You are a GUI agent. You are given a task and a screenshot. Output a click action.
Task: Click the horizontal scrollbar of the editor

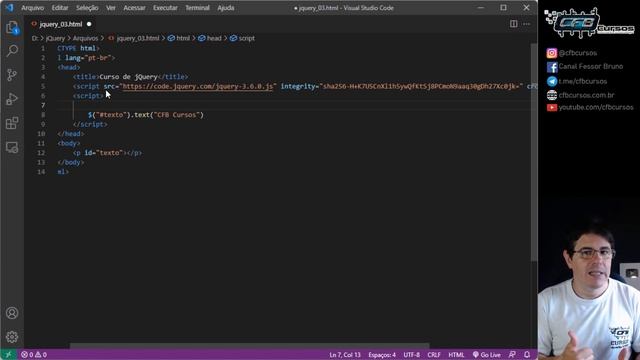coord(249,346)
